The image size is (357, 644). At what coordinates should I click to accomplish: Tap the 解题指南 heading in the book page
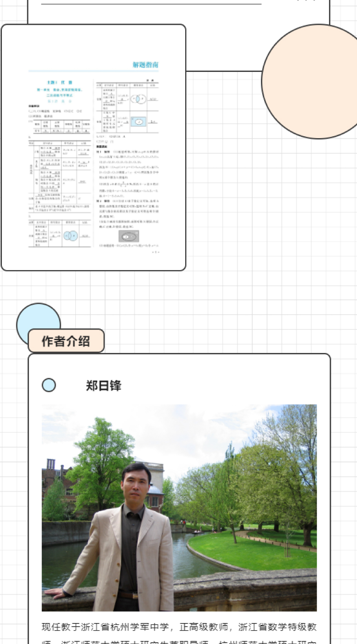(x=145, y=65)
